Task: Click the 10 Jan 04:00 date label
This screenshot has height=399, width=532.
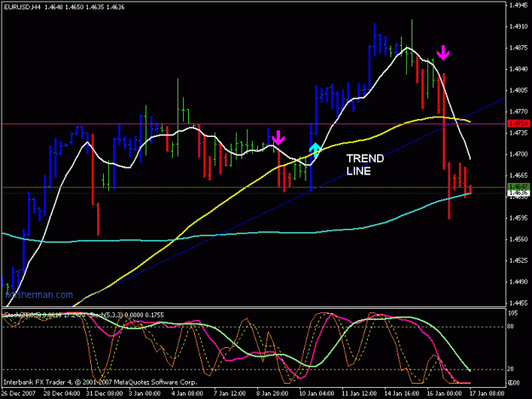Action: 317,394
